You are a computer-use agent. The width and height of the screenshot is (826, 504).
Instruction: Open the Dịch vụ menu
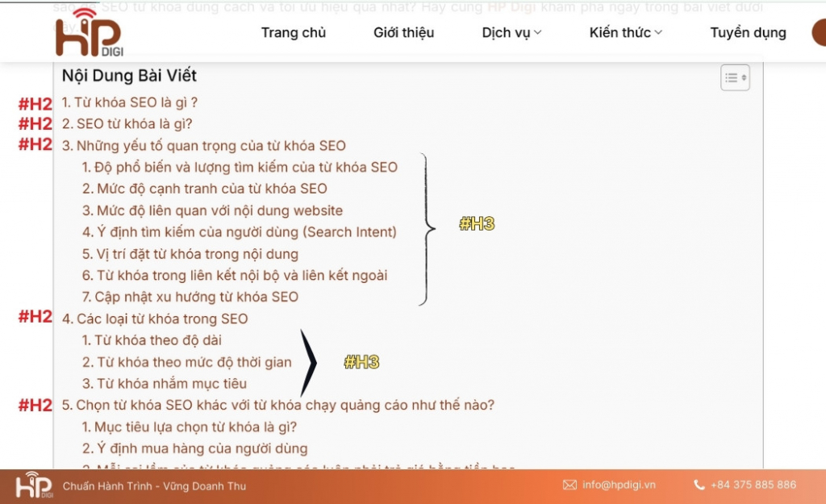[506, 32]
